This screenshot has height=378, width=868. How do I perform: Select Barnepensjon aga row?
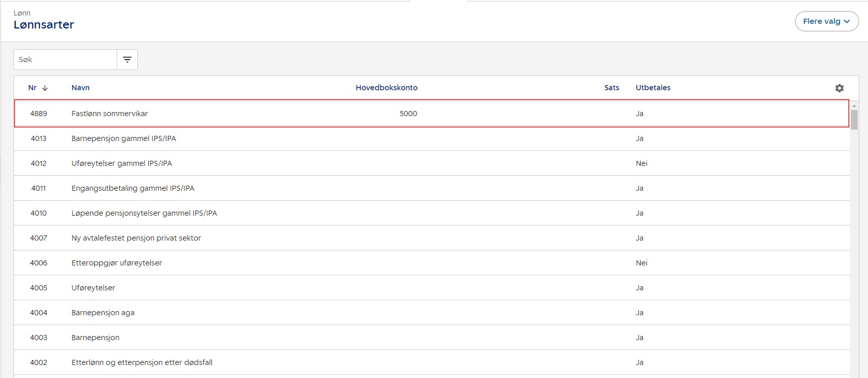click(x=103, y=313)
